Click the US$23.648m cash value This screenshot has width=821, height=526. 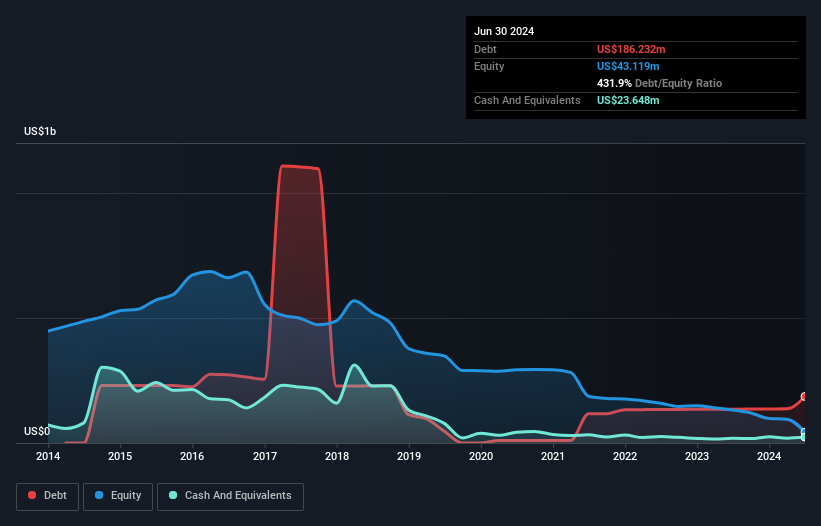pyautogui.click(x=628, y=100)
